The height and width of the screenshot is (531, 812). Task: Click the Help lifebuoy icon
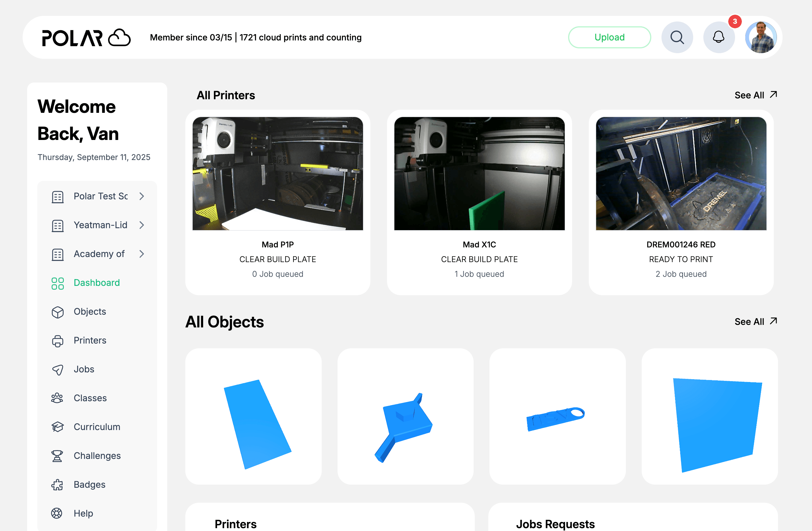click(x=57, y=513)
